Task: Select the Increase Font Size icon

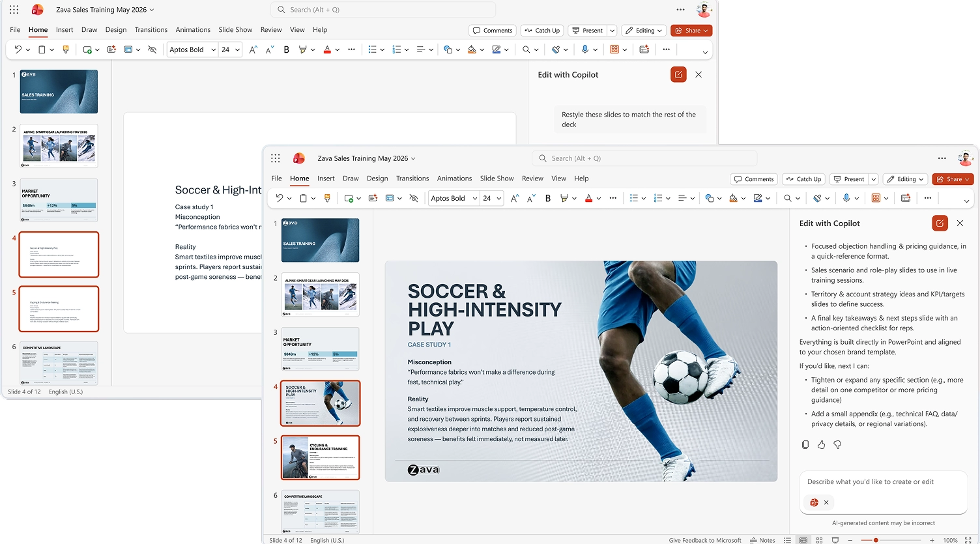Action: click(x=514, y=198)
